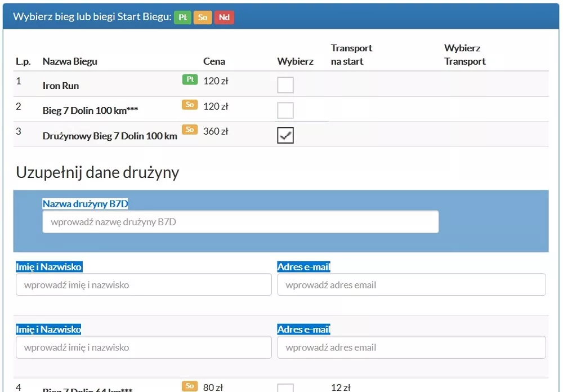The height and width of the screenshot is (392, 563).
Task: Click the orange So badge in the header
Action: 203,17
